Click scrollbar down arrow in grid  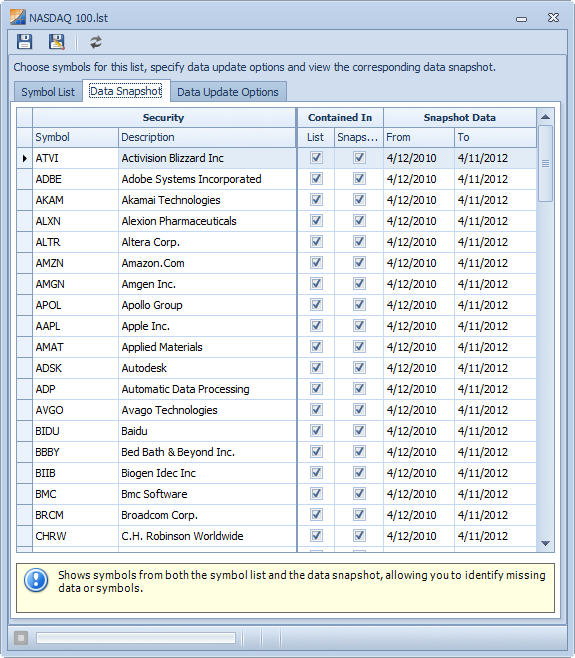[x=545, y=543]
